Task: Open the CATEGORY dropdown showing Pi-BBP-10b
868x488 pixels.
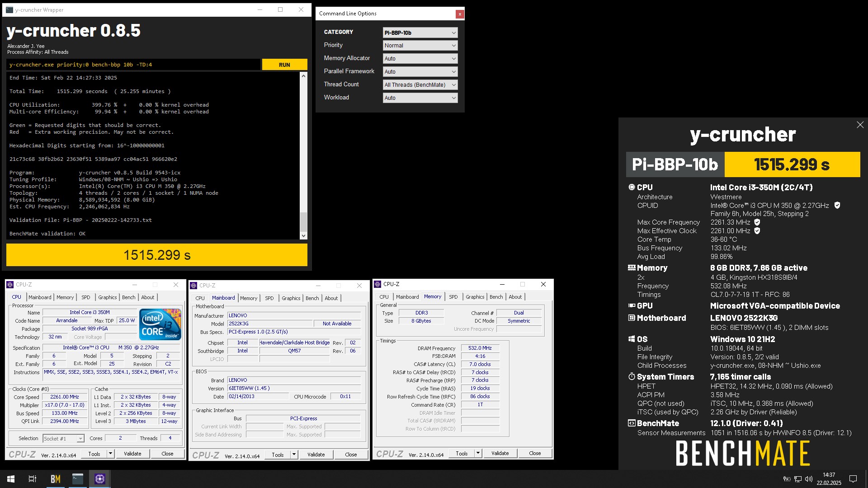Action: [x=420, y=33]
